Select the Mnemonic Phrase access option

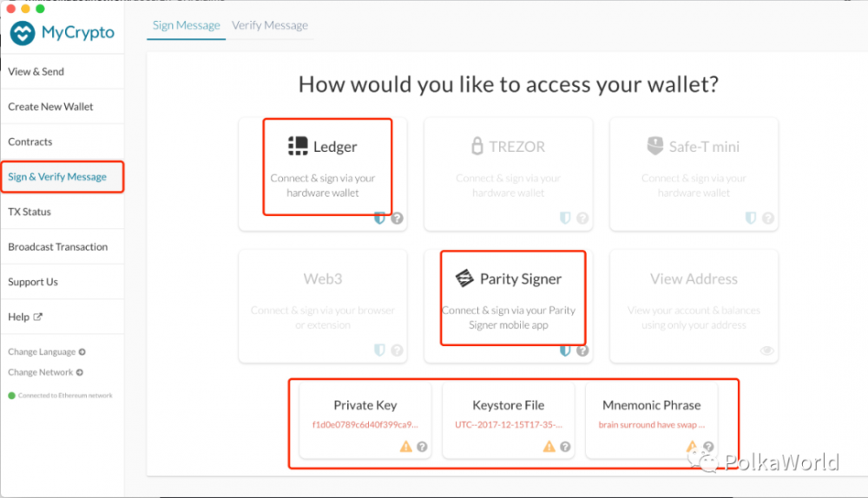[651, 416]
